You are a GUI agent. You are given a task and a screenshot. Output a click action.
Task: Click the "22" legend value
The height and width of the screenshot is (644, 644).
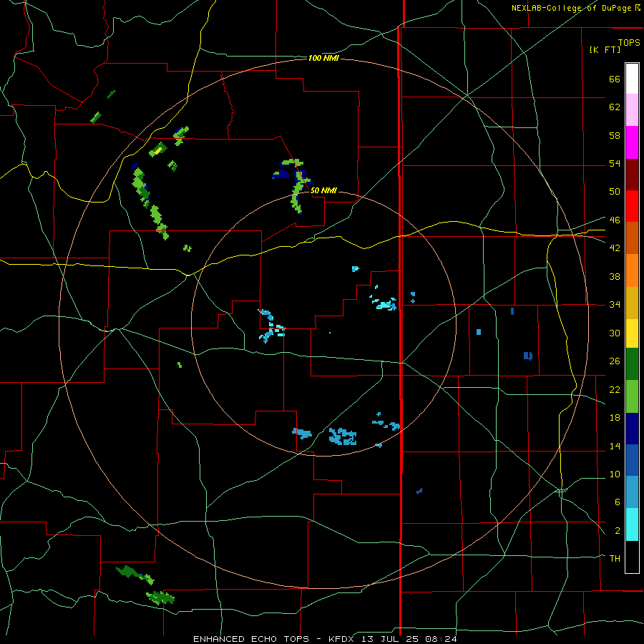(615, 390)
